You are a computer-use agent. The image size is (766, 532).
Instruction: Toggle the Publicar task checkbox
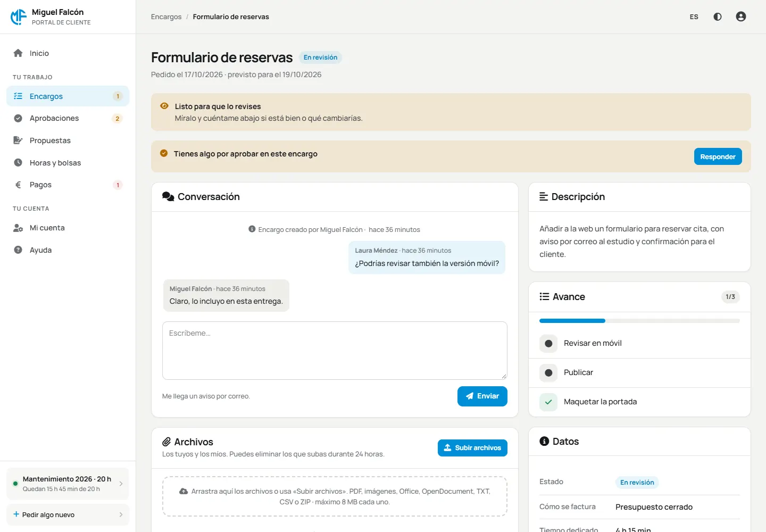point(548,373)
